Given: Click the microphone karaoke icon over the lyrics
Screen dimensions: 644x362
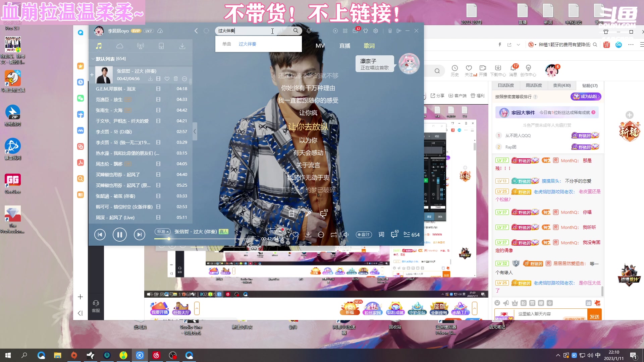Looking at the screenshot, I should tap(308, 214).
